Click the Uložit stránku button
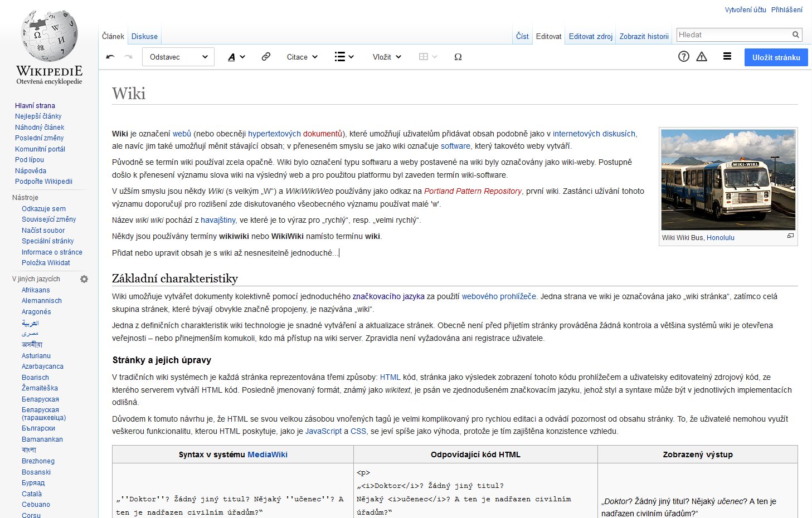 click(776, 57)
